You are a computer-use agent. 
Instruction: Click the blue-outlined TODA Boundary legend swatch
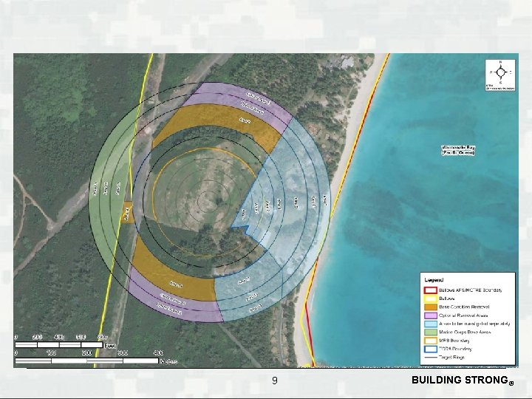[x=431, y=349]
